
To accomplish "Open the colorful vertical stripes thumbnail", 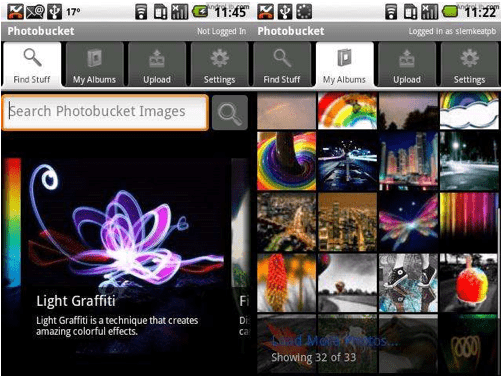I will [469, 222].
